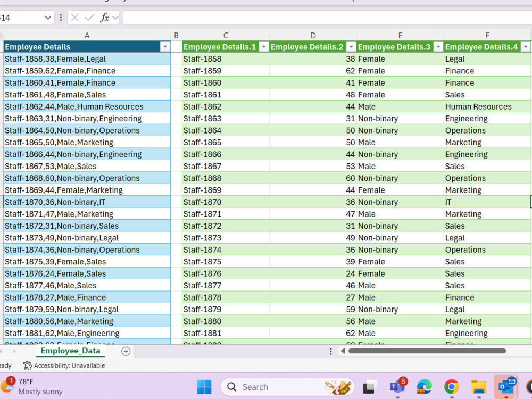Click cell 'Staff-1877' in column C
Viewport: 532px width, 399px height.
tap(226, 285)
